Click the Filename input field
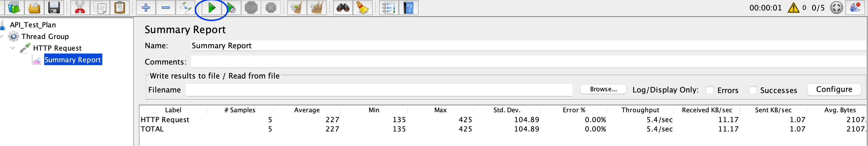This screenshot has width=868, height=146. (379, 90)
